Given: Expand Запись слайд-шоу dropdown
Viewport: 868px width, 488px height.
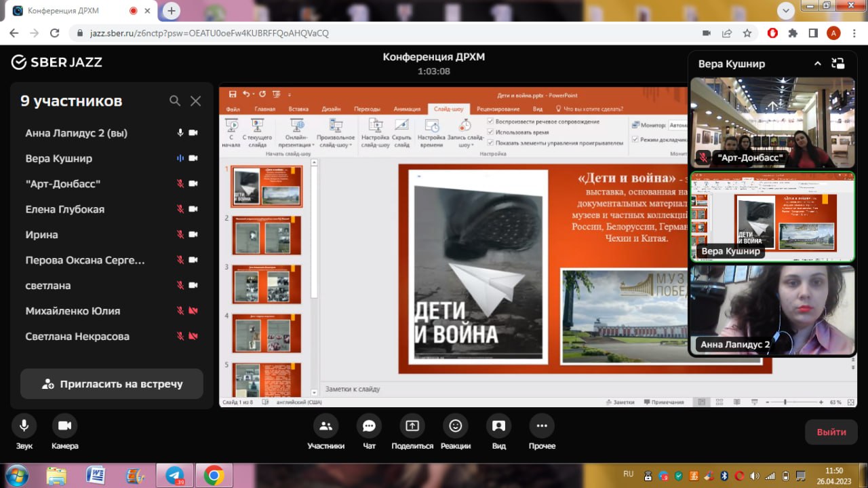Looking at the screenshot, I should pos(465,133).
